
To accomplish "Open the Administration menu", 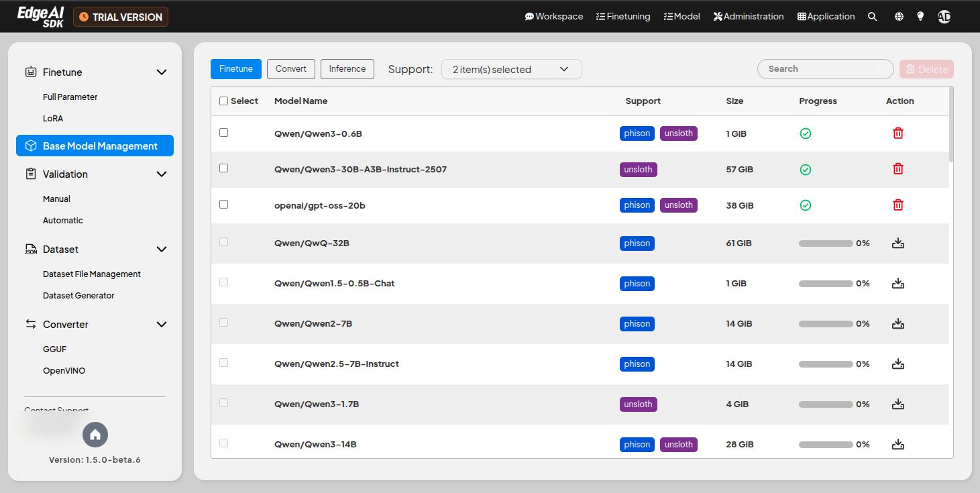I will [x=749, y=17].
